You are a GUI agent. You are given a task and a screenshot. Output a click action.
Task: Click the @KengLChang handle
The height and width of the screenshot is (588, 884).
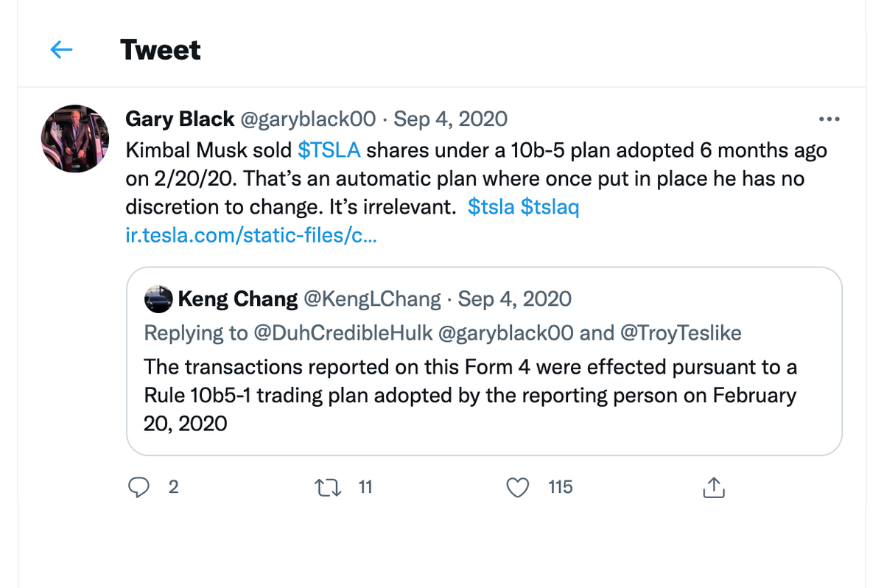pos(372,298)
